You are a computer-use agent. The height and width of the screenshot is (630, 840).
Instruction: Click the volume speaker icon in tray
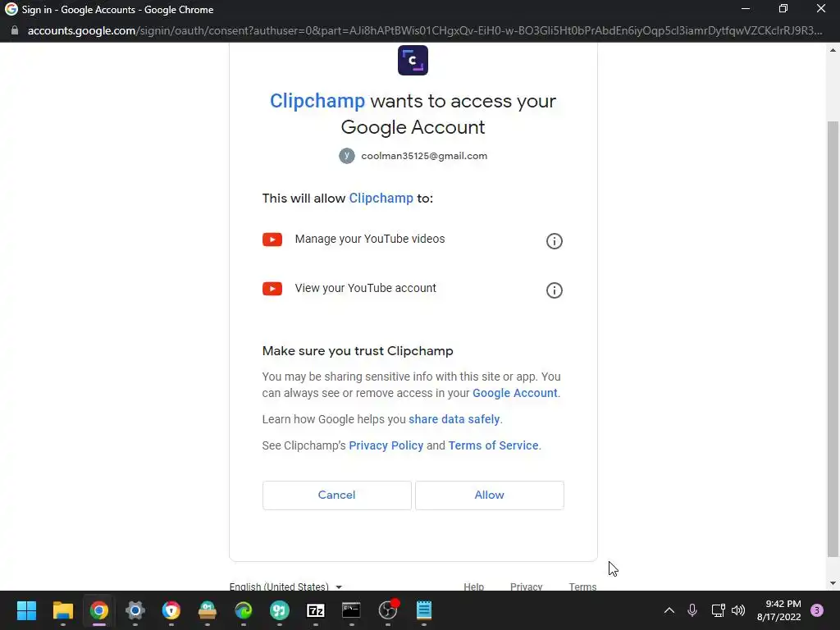point(738,610)
